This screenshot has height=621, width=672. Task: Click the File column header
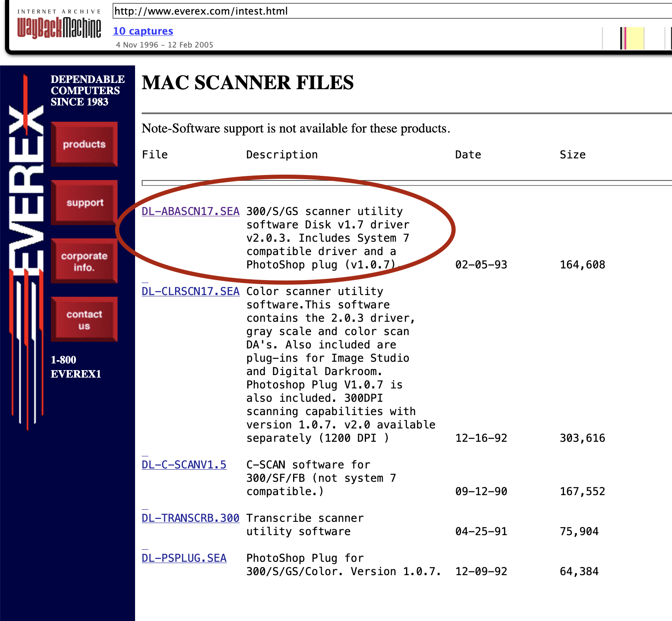point(155,155)
